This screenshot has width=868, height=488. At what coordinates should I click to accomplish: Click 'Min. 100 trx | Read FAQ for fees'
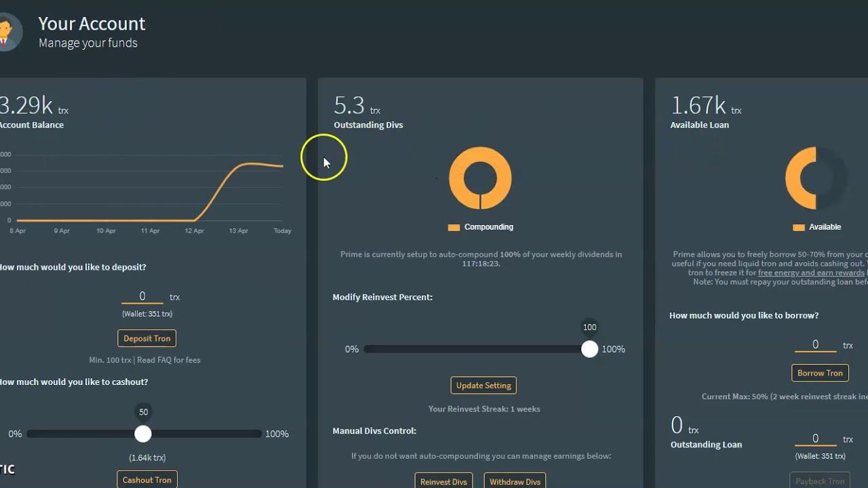[x=145, y=360]
